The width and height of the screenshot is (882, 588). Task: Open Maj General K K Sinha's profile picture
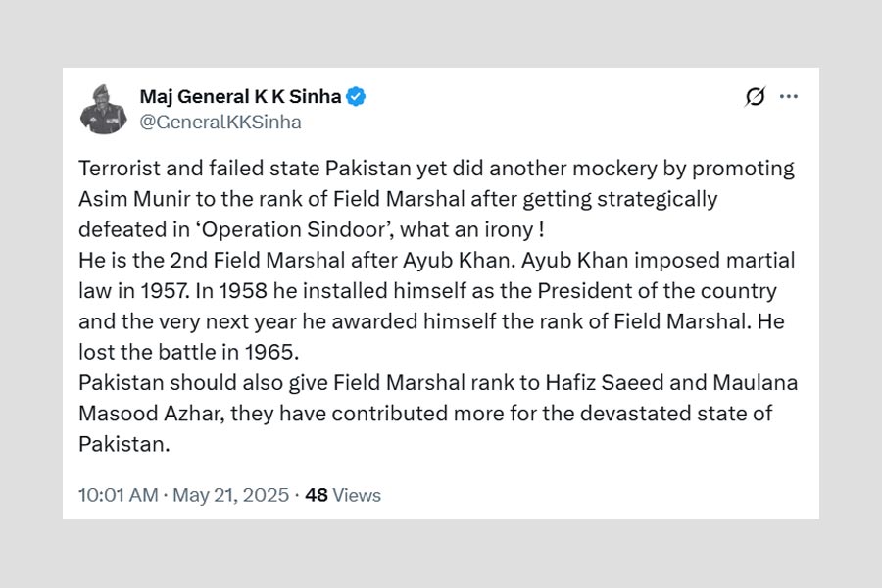click(103, 109)
